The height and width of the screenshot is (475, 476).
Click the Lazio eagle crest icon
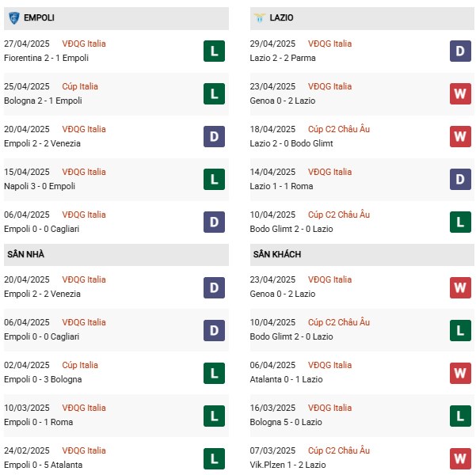[x=259, y=17]
